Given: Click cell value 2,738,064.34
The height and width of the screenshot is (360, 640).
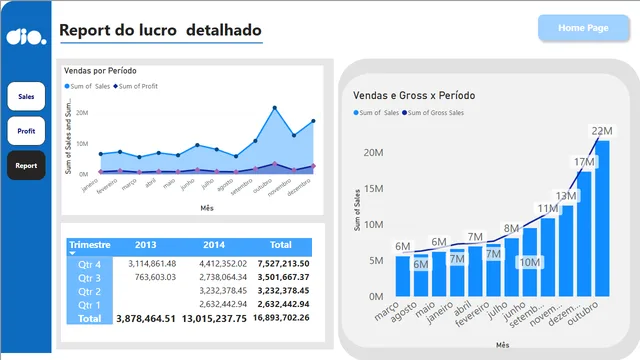Looking at the screenshot, I should point(223,277).
